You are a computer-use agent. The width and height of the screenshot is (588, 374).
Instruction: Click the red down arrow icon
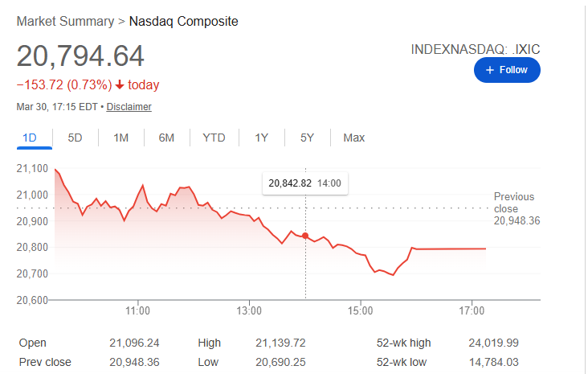[120, 85]
